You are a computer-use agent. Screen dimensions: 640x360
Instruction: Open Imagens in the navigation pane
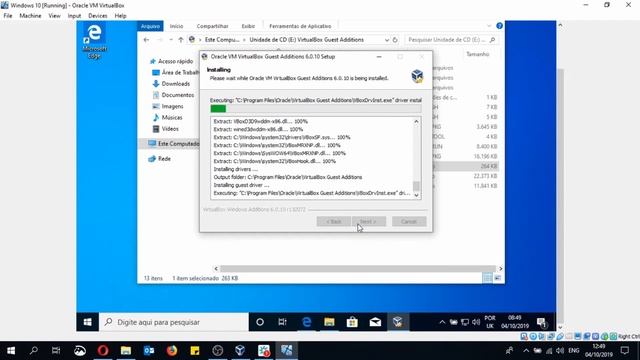[172, 106]
